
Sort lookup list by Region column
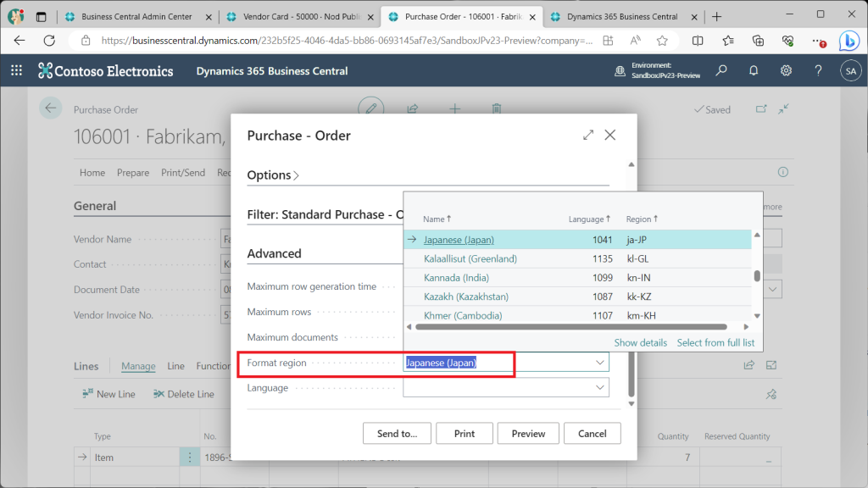point(642,219)
